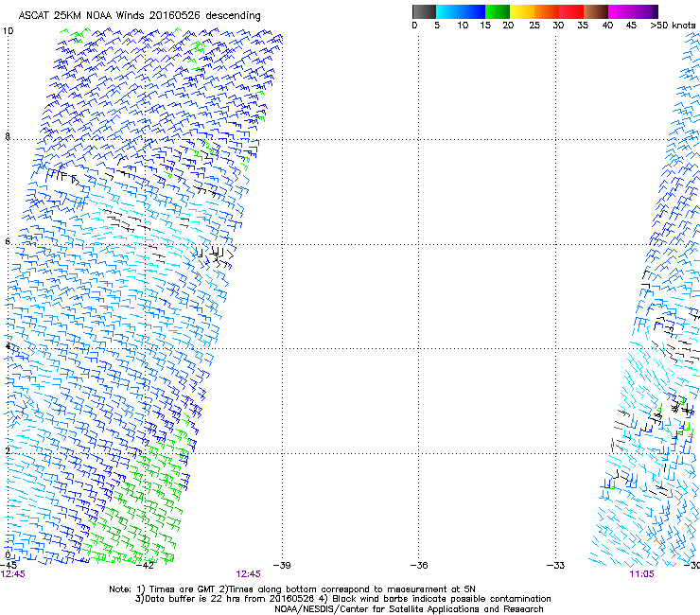Select the latitude axis label '2'

(8, 450)
